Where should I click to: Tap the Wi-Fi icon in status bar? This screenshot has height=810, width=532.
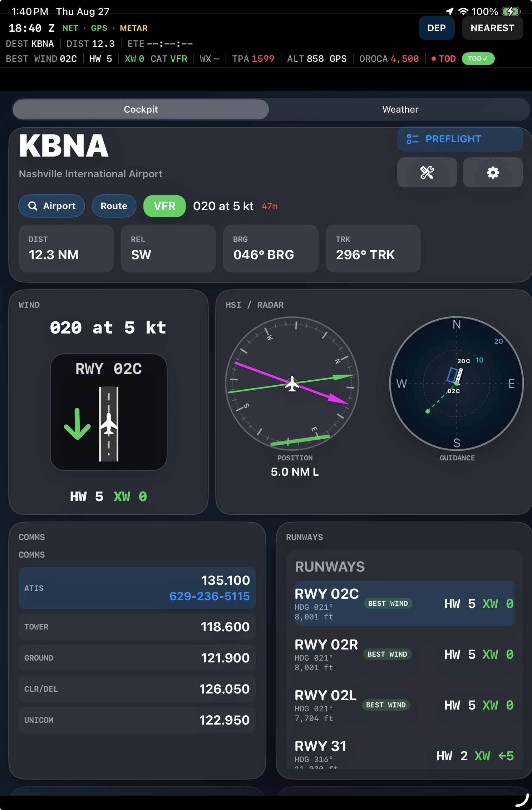(463, 11)
